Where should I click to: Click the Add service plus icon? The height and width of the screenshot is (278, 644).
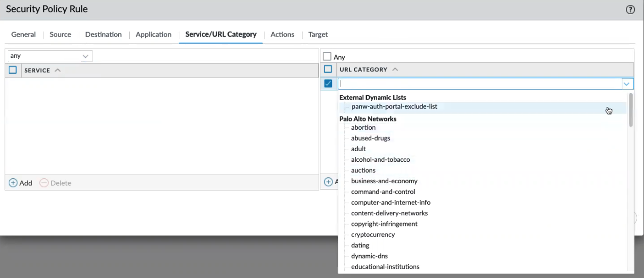pyautogui.click(x=13, y=183)
